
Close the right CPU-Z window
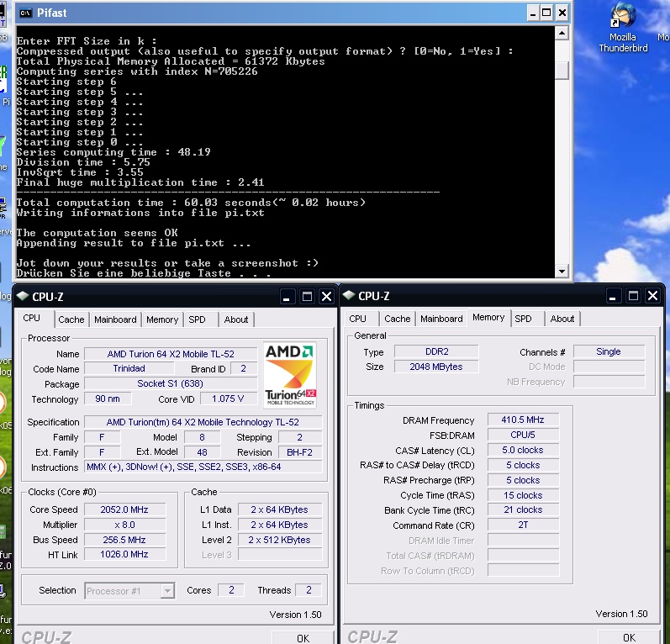(x=652, y=296)
